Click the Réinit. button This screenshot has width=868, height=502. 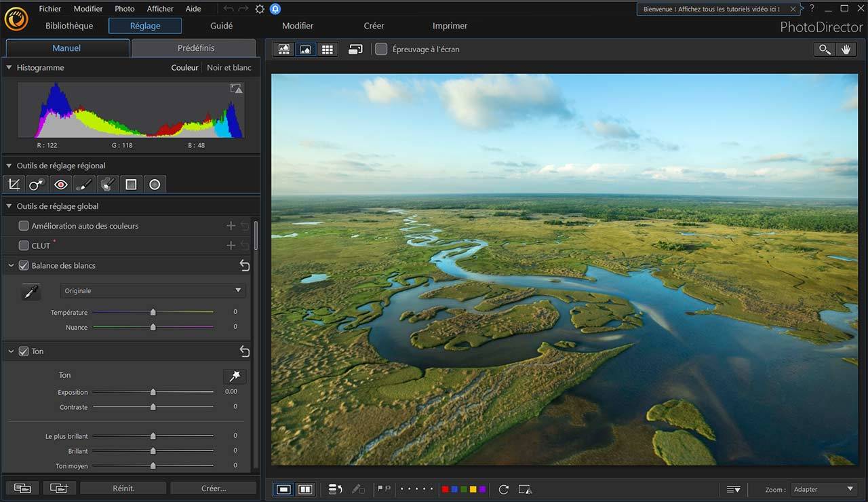[123, 488]
